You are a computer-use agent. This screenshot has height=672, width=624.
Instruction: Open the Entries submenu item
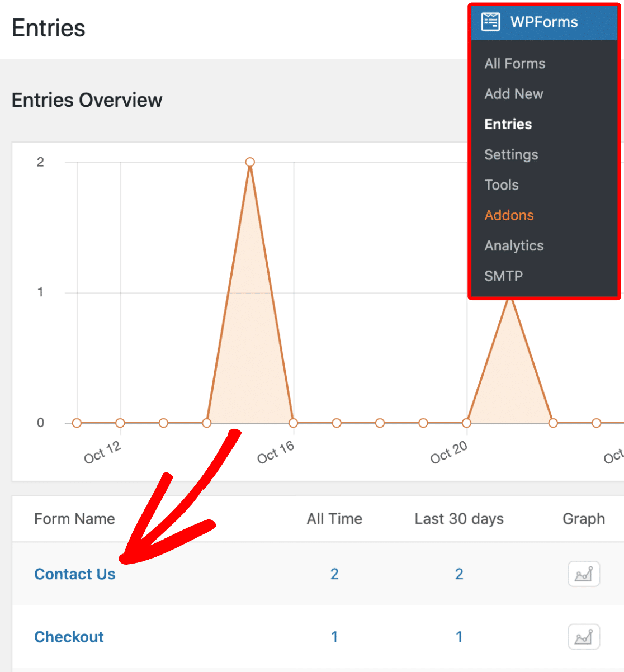508,124
